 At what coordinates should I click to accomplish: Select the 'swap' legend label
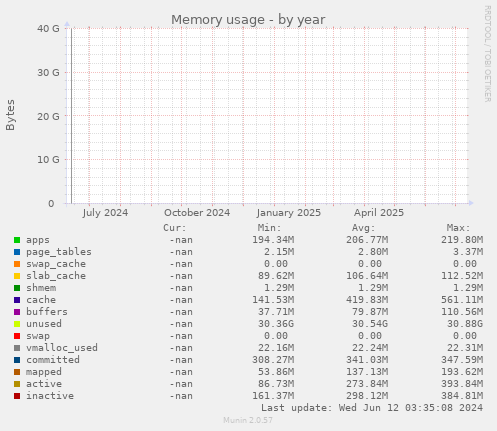[38, 336]
